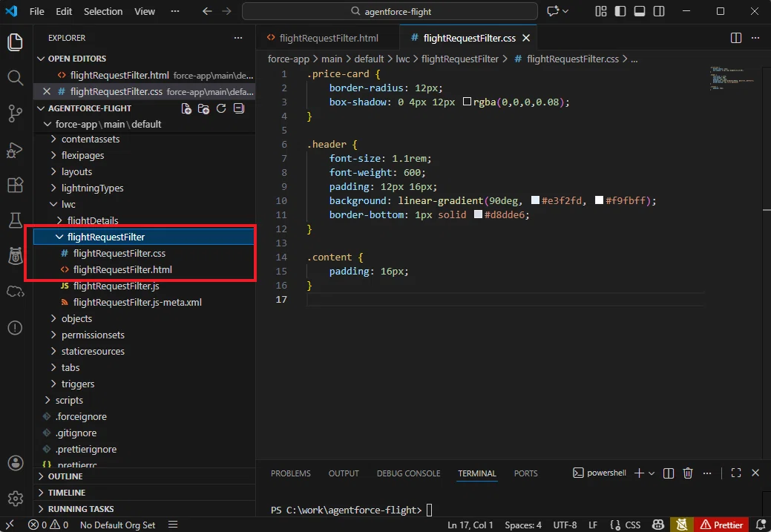
Task: Click the agentforce-flight command center search box
Action: point(390,11)
